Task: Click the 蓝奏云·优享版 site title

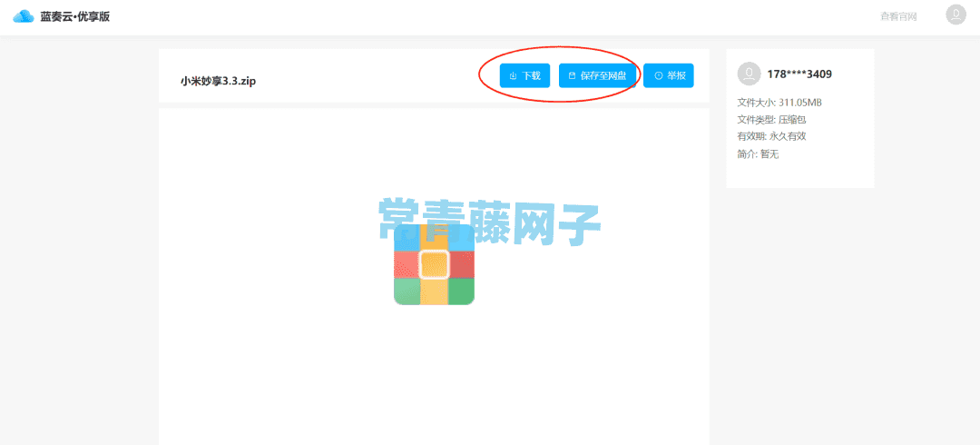Action: (74, 17)
